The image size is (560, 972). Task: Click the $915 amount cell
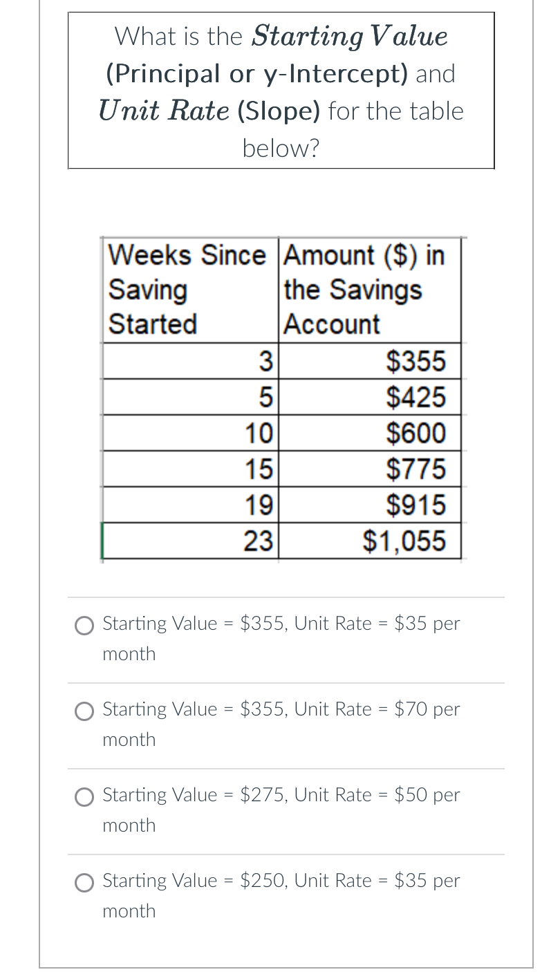(371, 505)
